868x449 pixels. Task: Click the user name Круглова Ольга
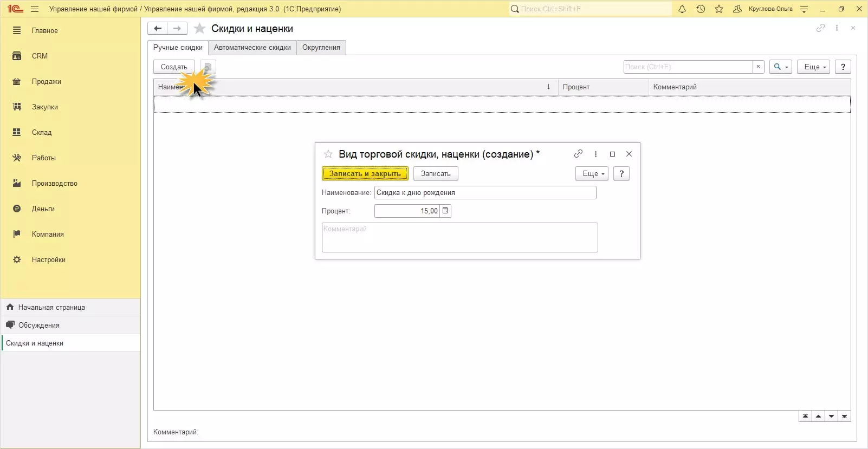pyautogui.click(x=770, y=9)
